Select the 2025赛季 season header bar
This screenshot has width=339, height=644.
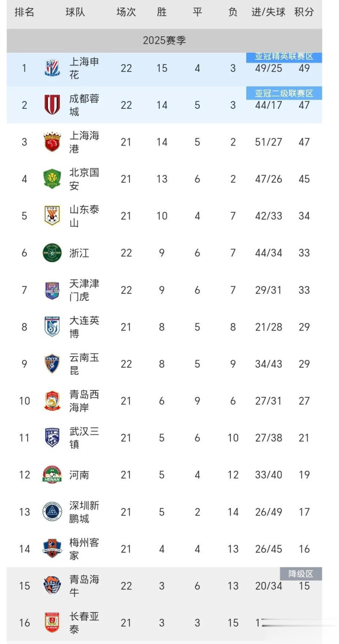[164, 40]
